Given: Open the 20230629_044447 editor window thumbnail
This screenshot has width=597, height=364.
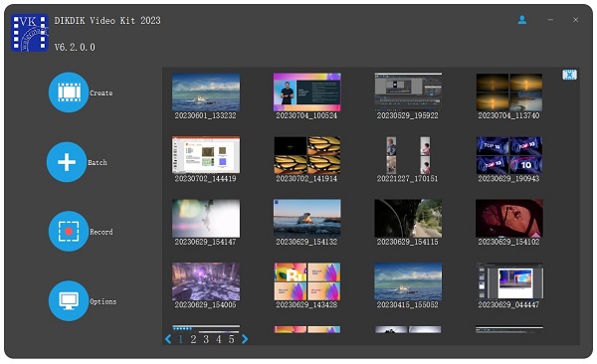Looking at the screenshot, I should pos(509,281).
